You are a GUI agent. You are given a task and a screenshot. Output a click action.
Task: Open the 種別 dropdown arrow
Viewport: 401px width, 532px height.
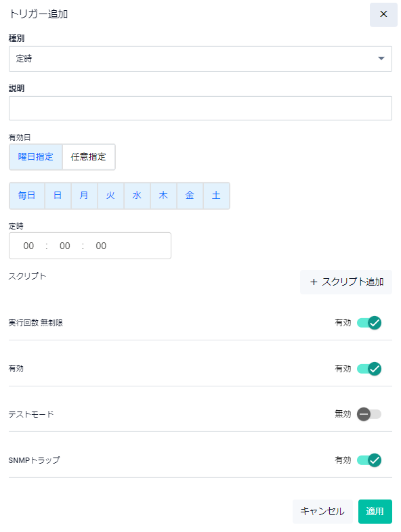pos(381,58)
